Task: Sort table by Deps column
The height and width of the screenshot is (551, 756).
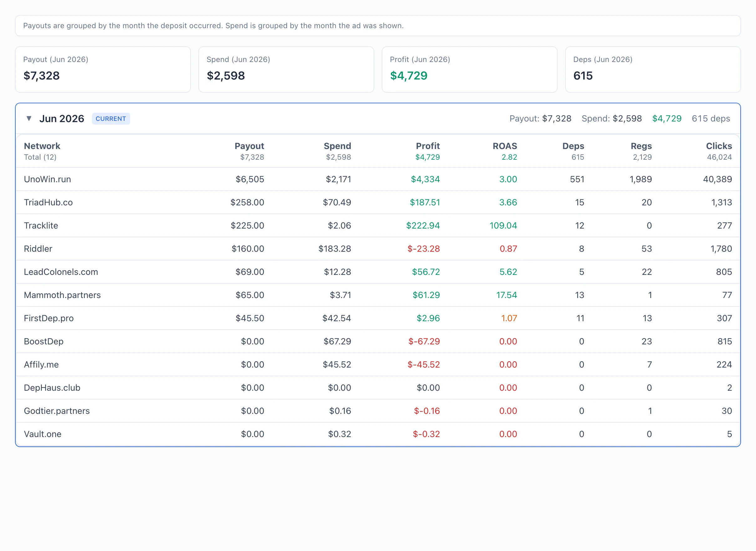Action: pyautogui.click(x=573, y=146)
